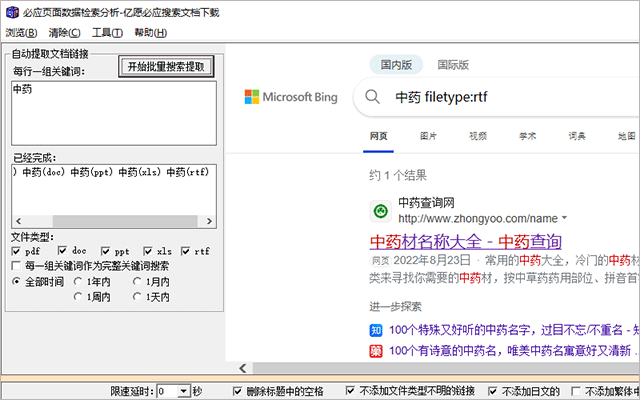Select the 学术 results tab
The height and width of the screenshot is (400, 640).
[527, 136]
